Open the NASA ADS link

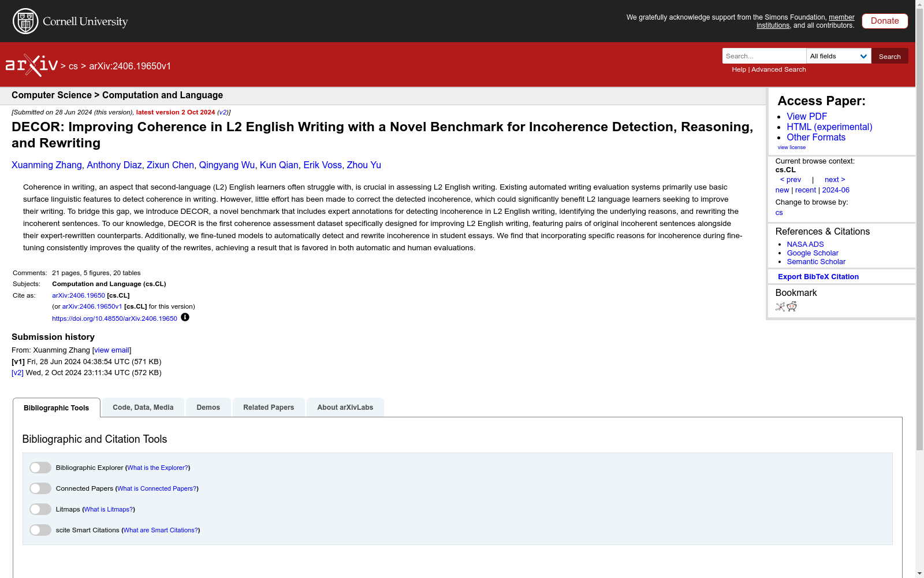(x=805, y=244)
